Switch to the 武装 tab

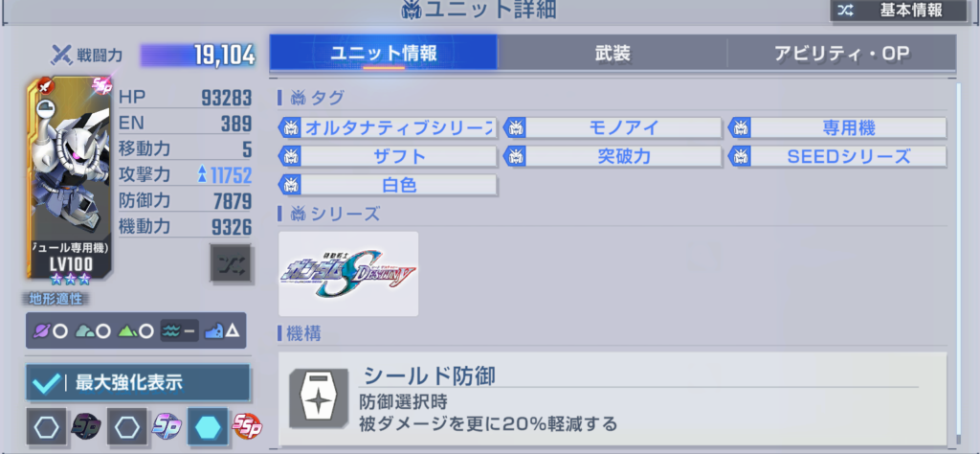[x=612, y=53]
